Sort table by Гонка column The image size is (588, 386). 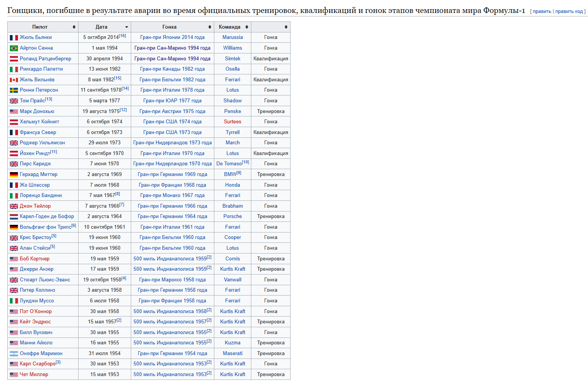[172, 27]
